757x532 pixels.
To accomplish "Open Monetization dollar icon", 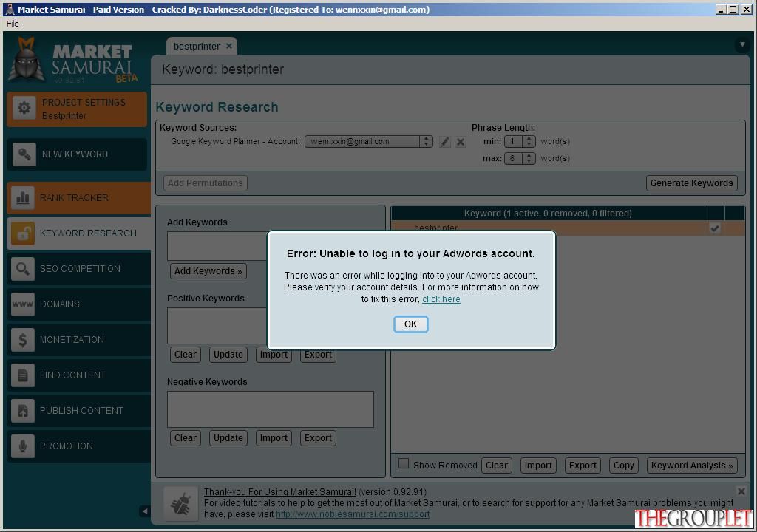I will [23, 340].
